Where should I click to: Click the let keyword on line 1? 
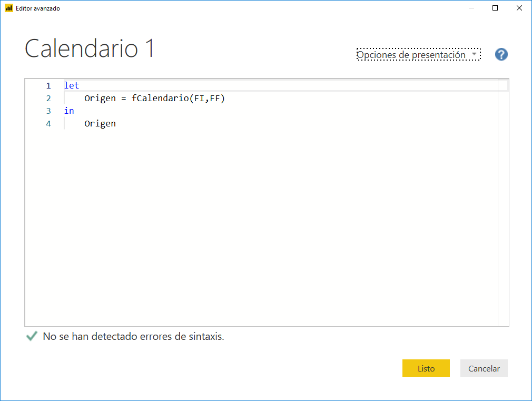point(72,85)
